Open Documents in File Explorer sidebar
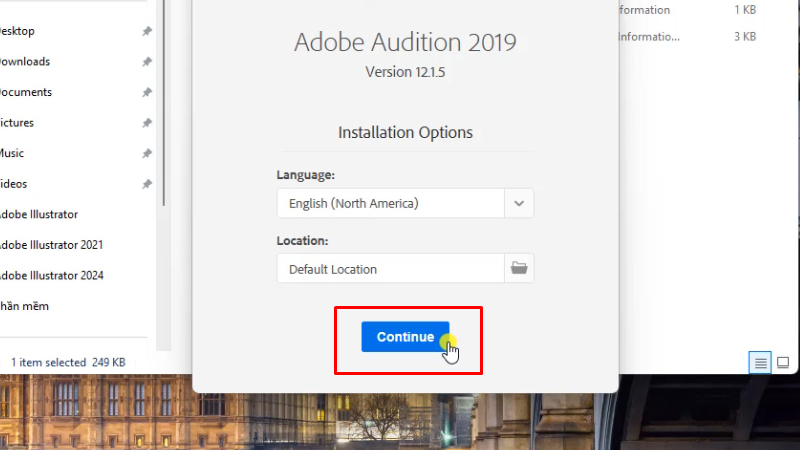The image size is (800, 450). point(26,92)
